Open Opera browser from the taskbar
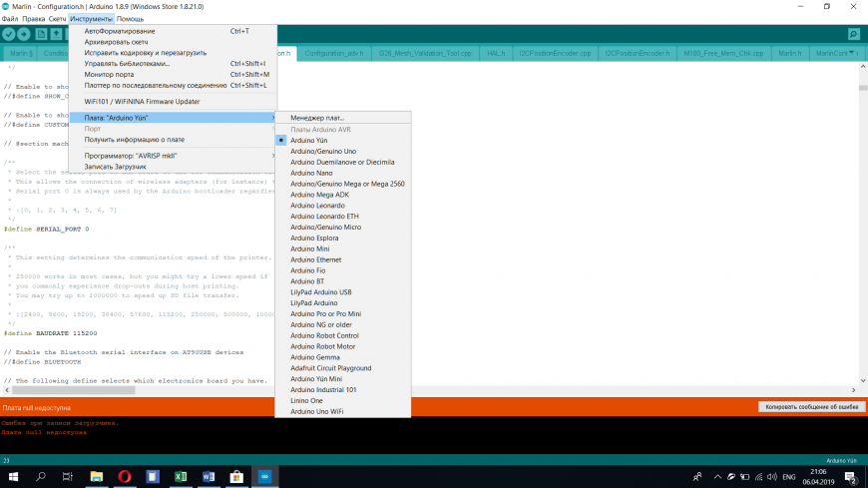 click(x=125, y=477)
